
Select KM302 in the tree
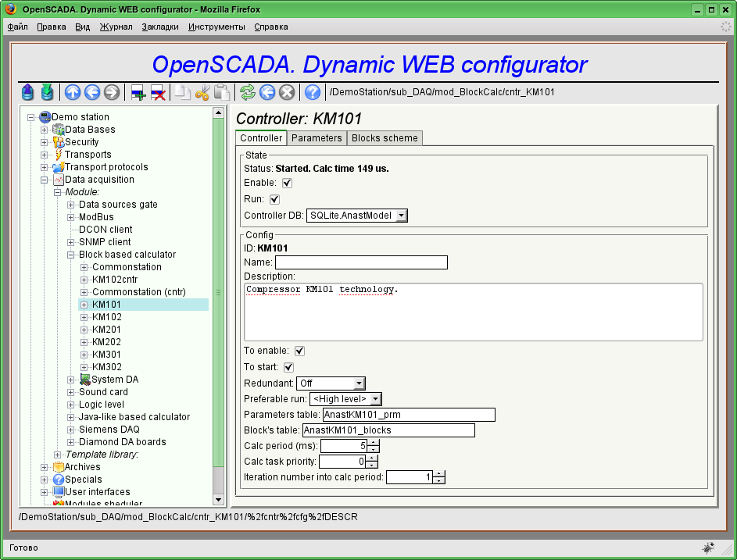pos(107,367)
